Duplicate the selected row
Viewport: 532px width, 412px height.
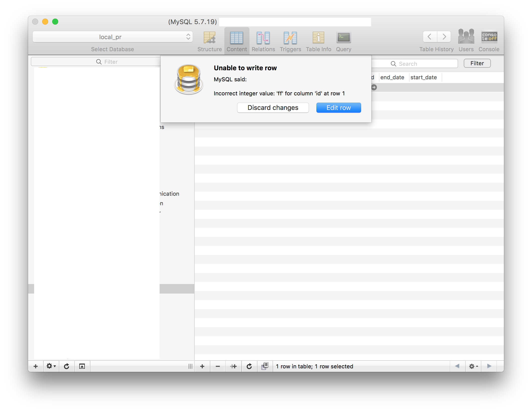point(233,366)
